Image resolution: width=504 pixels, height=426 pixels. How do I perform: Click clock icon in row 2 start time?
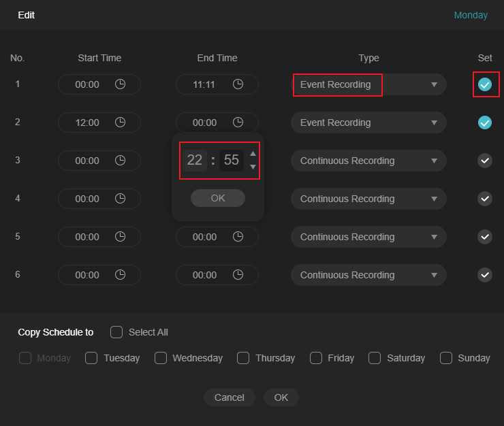121,122
